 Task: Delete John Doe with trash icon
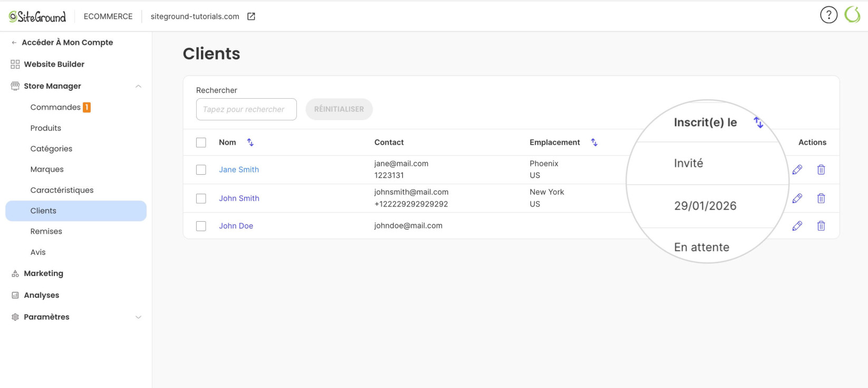point(821,226)
